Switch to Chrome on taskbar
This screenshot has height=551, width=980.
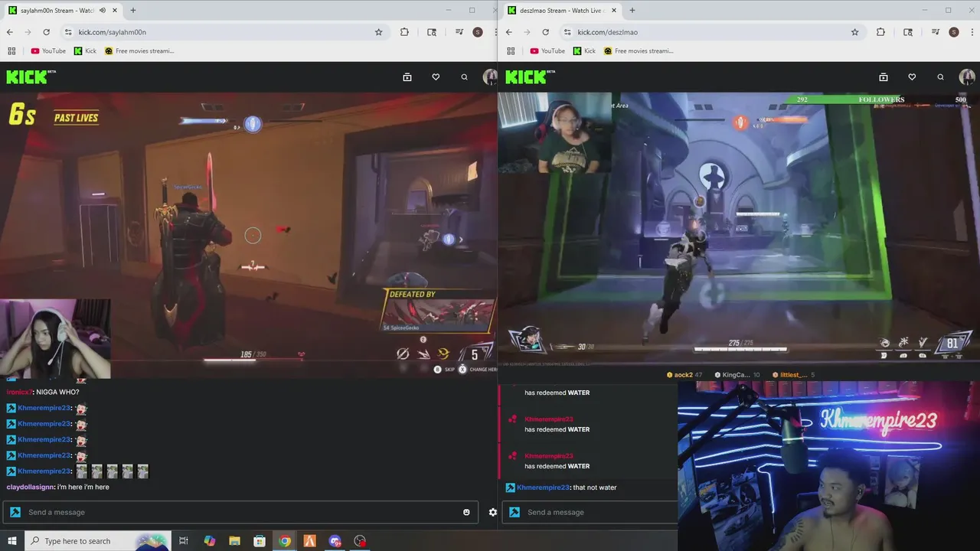285,541
